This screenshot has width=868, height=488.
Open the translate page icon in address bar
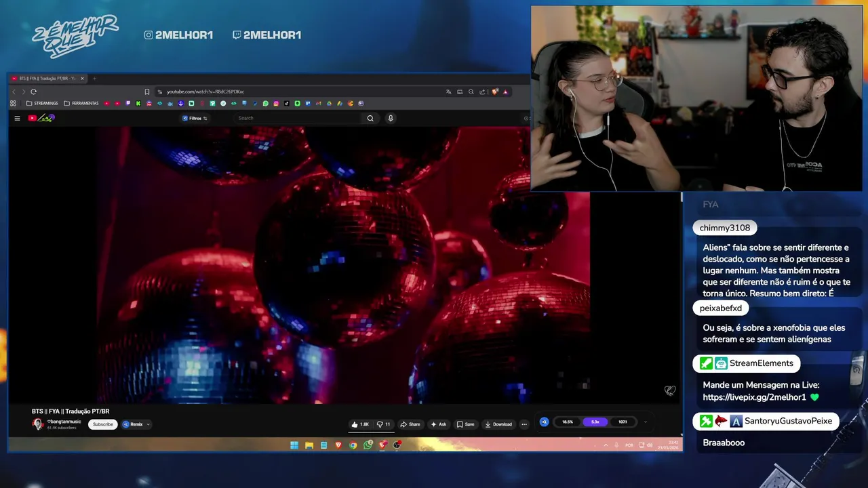click(x=449, y=91)
